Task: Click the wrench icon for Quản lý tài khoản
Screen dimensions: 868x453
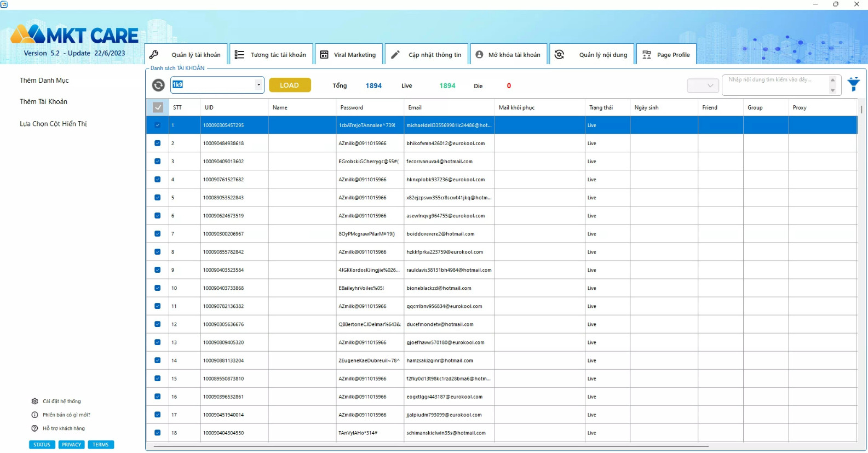Action: click(154, 54)
